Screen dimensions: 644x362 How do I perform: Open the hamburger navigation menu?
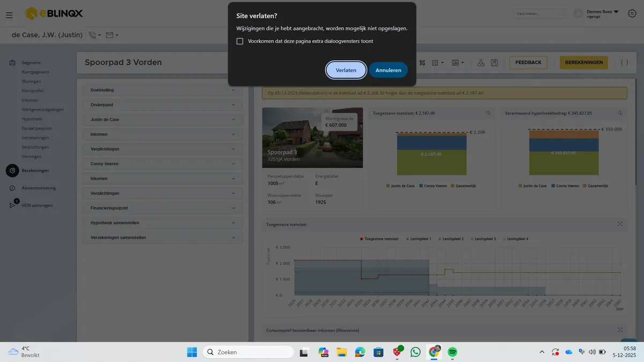tap(9, 15)
